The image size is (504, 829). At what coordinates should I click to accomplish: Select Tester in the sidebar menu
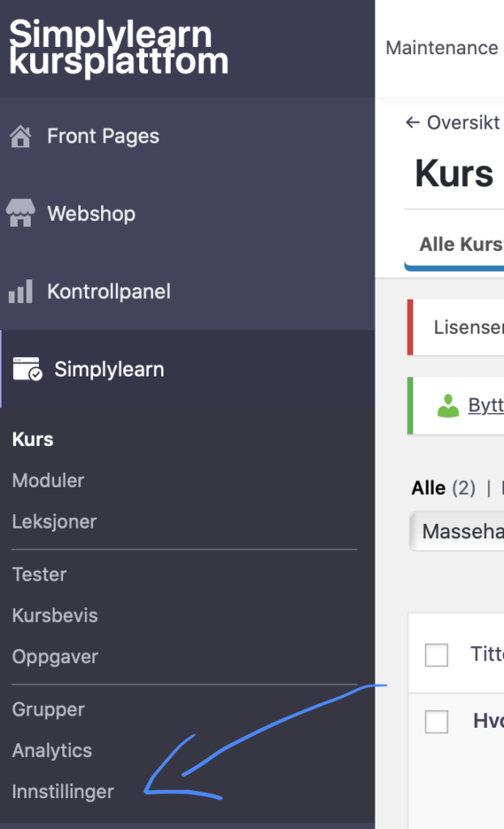[x=40, y=575]
